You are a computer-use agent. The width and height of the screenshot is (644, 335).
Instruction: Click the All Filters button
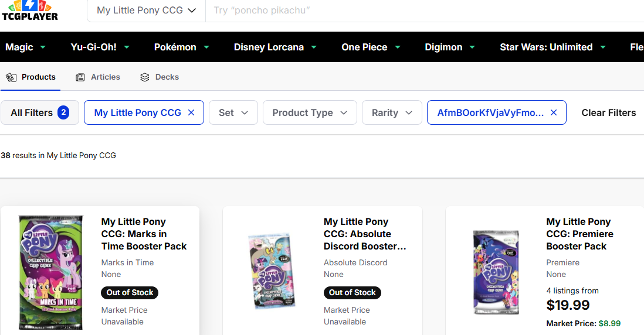pos(40,112)
